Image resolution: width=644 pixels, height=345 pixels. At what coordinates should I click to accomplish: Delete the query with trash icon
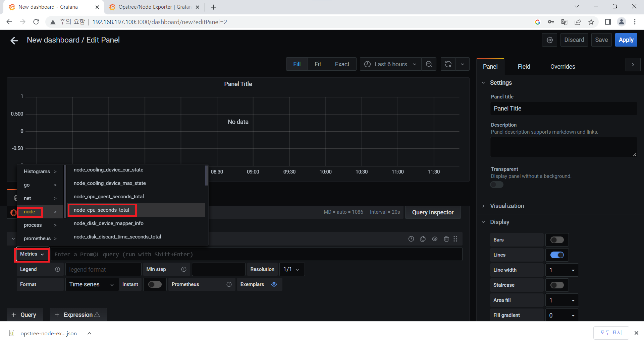(x=446, y=239)
